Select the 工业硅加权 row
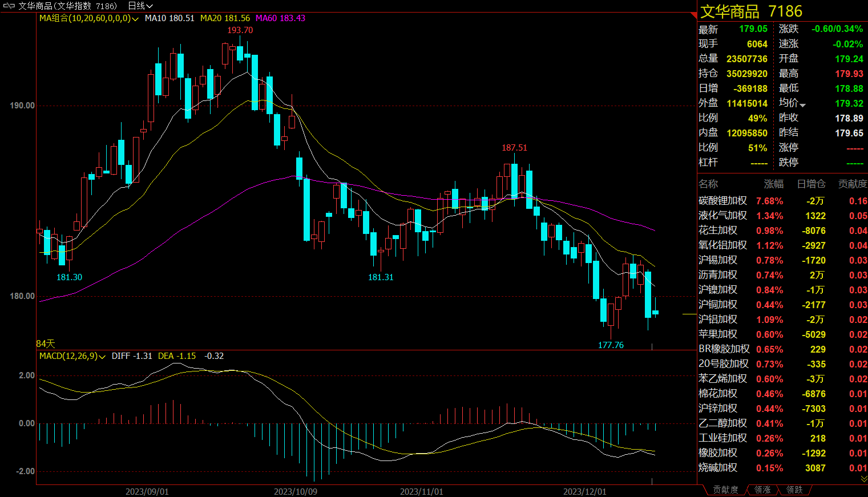868x497 pixels. click(782, 438)
